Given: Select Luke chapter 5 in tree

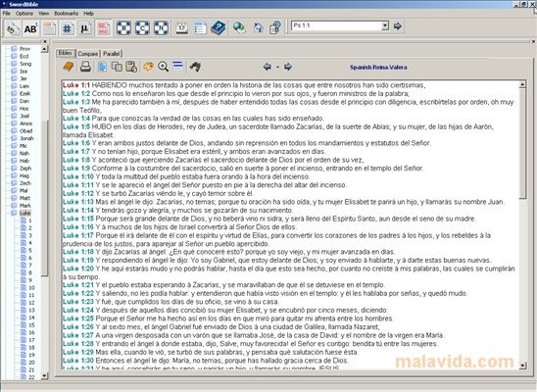Looking at the screenshot, I should [x=30, y=250].
